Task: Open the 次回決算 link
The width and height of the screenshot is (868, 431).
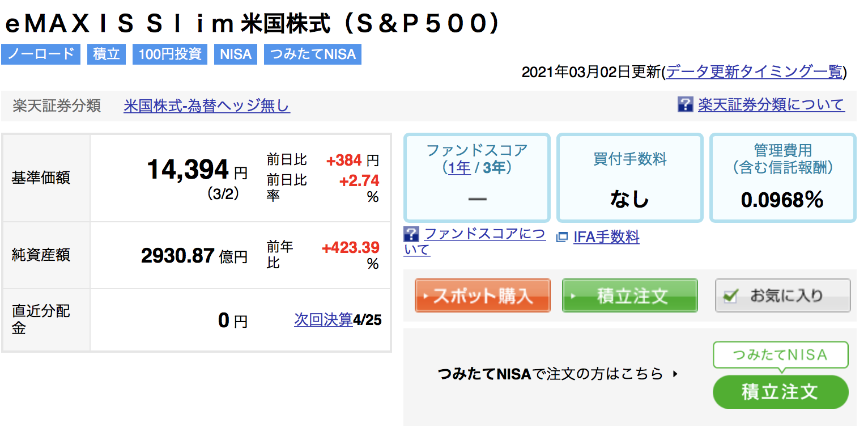Action: [324, 320]
